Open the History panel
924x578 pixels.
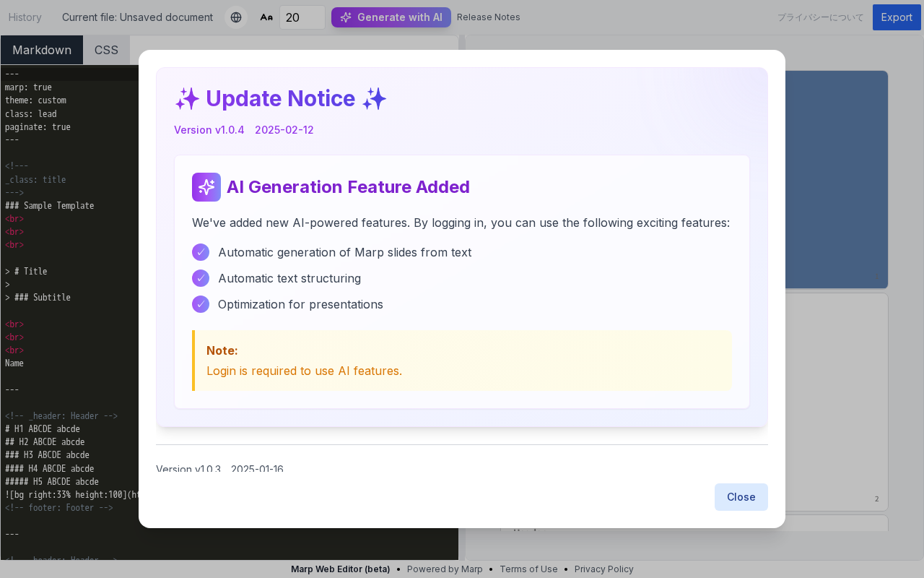point(25,17)
